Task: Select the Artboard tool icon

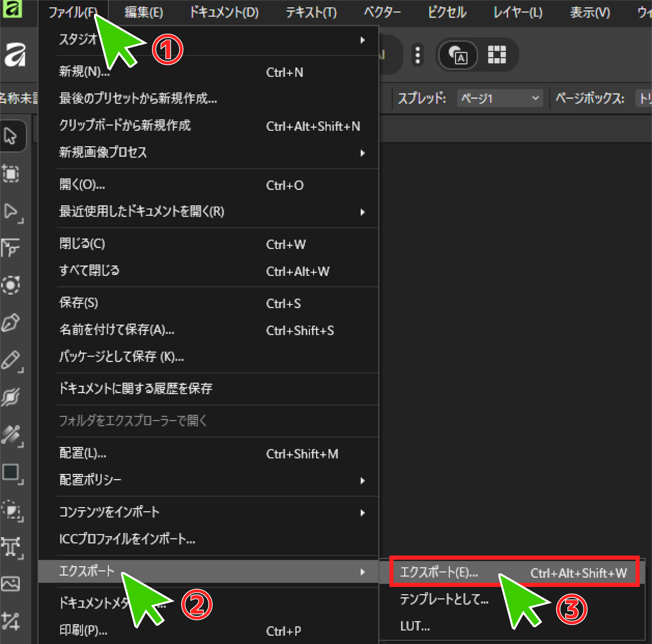Action: 11,174
